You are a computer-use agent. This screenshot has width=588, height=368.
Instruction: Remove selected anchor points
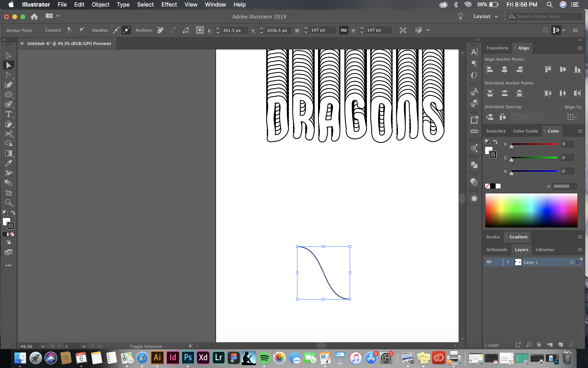160,30
